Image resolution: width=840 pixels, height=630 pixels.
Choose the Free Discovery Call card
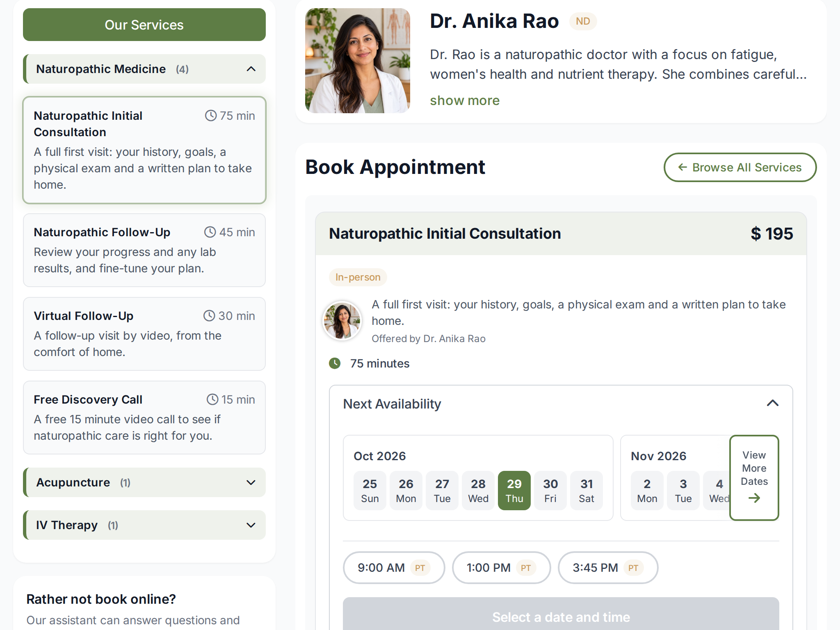click(x=144, y=418)
